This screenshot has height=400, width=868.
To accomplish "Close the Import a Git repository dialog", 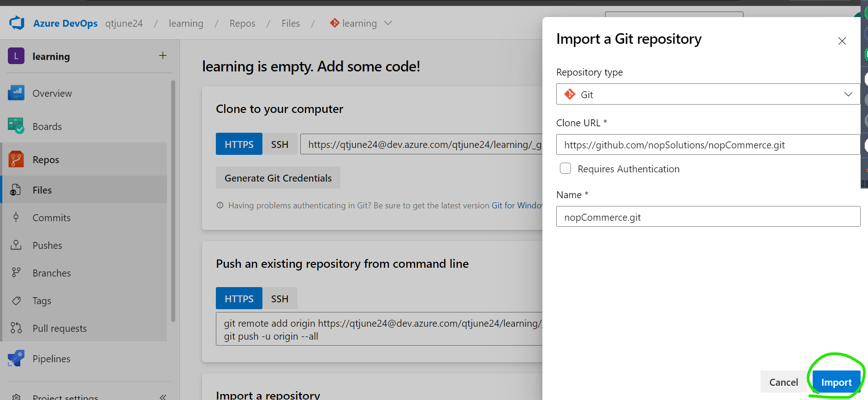I will (x=842, y=41).
